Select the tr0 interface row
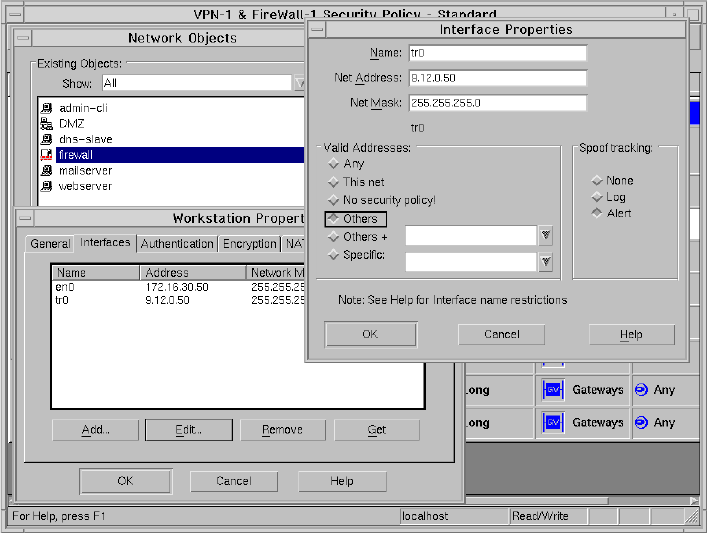Screen dimensions: 707x533 (x=179, y=300)
